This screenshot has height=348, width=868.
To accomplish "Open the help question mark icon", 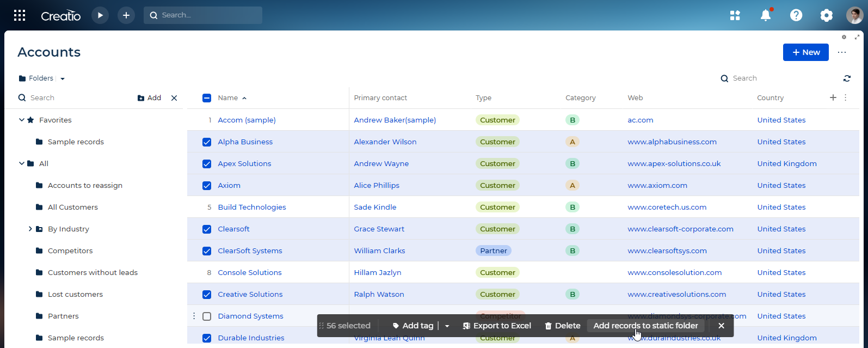I will (796, 15).
